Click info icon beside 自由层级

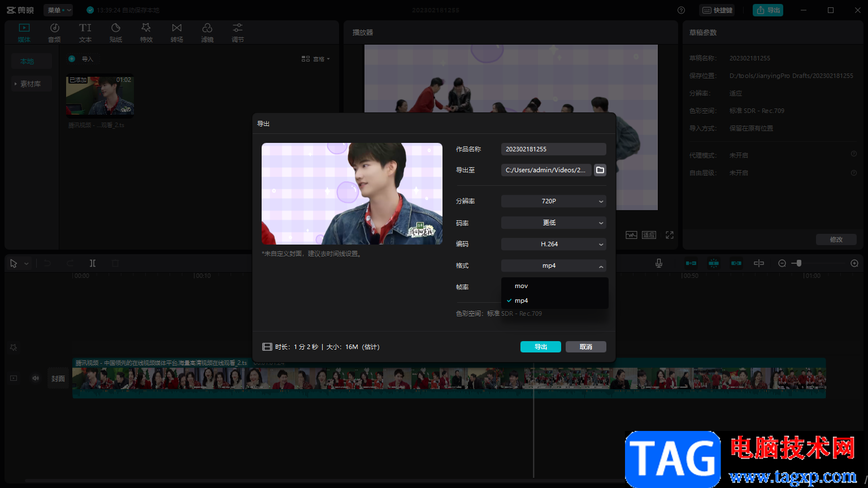point(854,172)
